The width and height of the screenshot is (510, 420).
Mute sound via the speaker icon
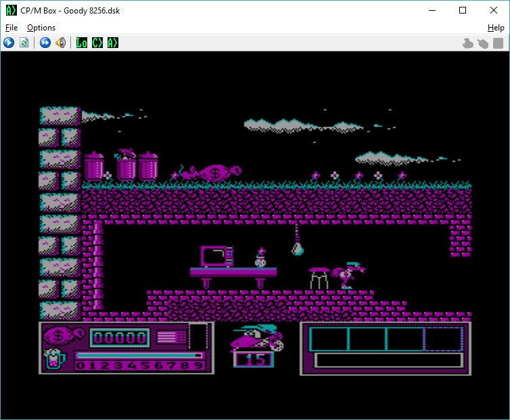point(60,43)
